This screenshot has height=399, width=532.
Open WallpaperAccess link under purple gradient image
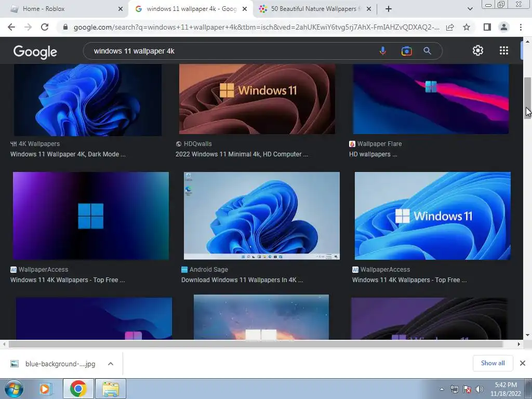coord(39,270)
